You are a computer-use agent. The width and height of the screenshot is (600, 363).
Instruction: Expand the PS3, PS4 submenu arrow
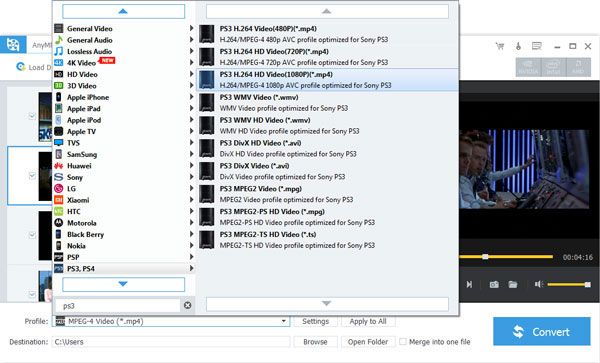tap(191, 269)
